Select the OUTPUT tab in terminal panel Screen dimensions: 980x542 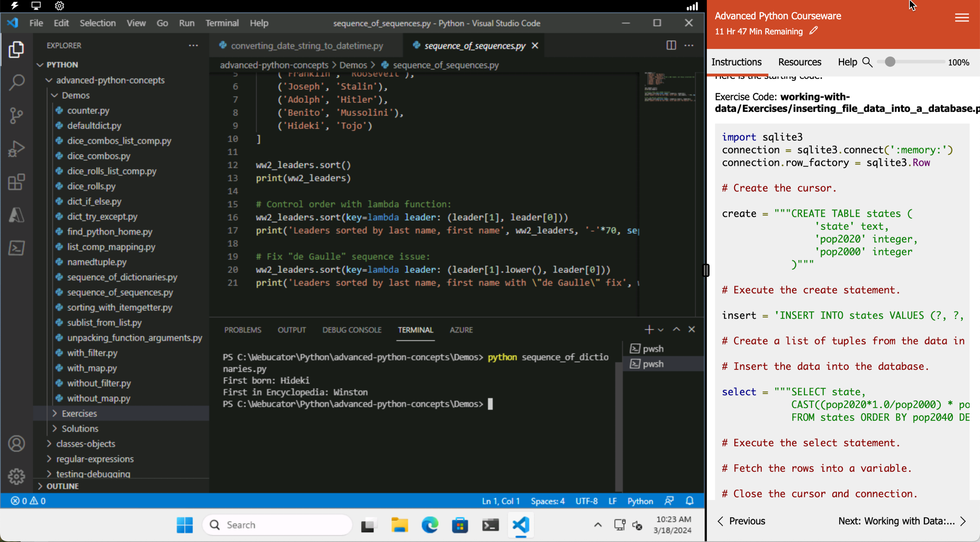click(291, 329)
